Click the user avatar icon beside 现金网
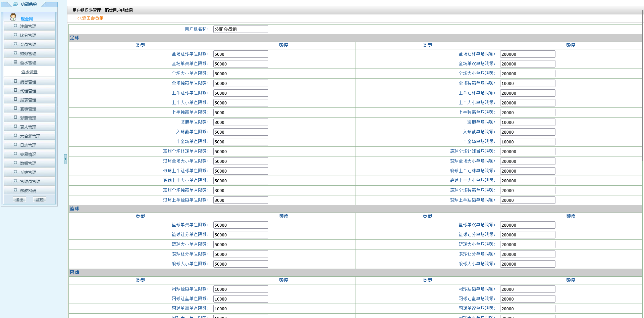 pos(13,17)
